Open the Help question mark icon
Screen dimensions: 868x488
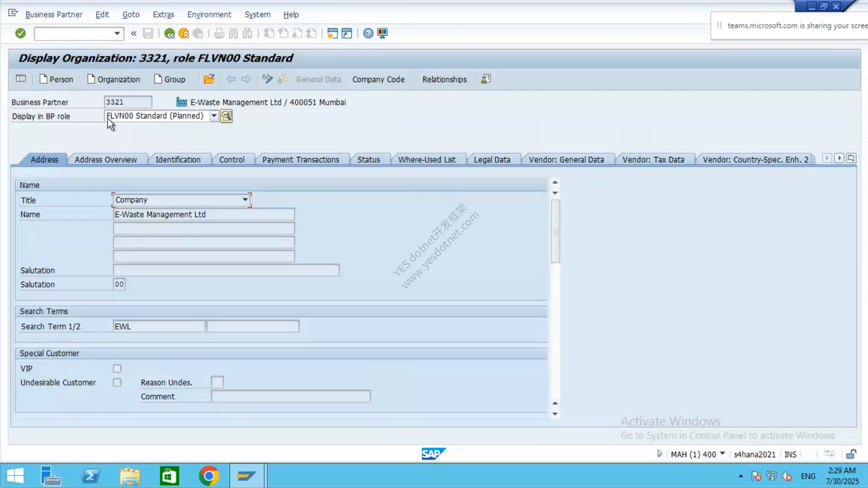(368, 33)
